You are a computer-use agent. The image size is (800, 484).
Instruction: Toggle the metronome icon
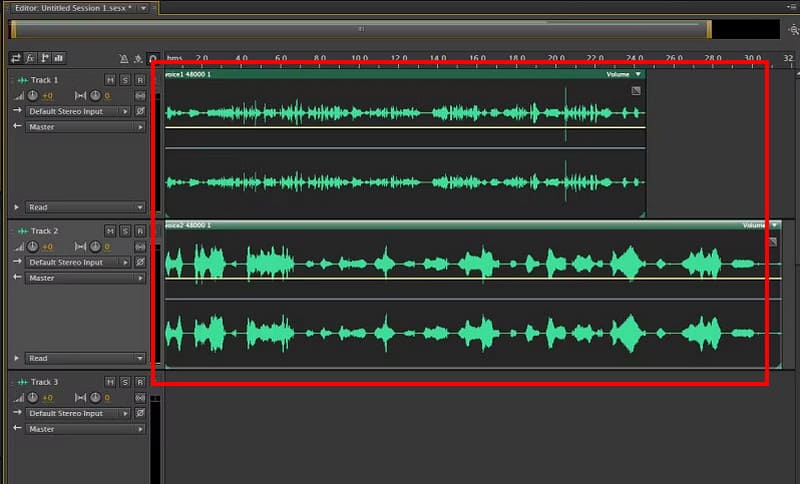pyautogui.click(x=124, y=59)
